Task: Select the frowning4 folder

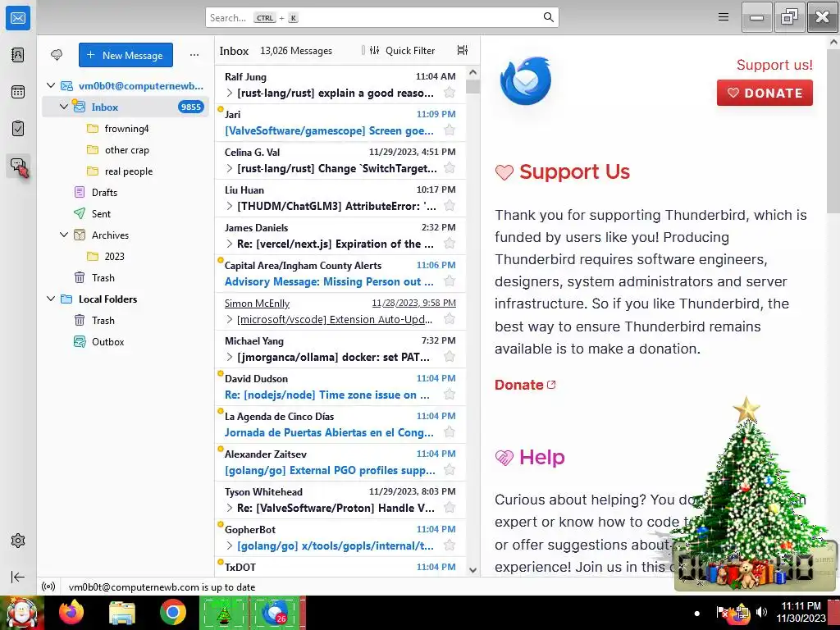Action: click(x=126, y=129)
